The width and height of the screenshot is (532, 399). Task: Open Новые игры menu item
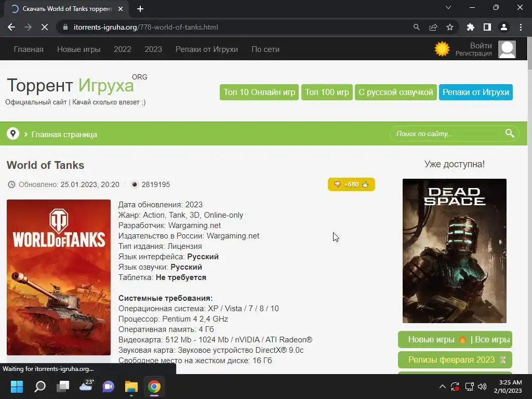click(79, 49)
